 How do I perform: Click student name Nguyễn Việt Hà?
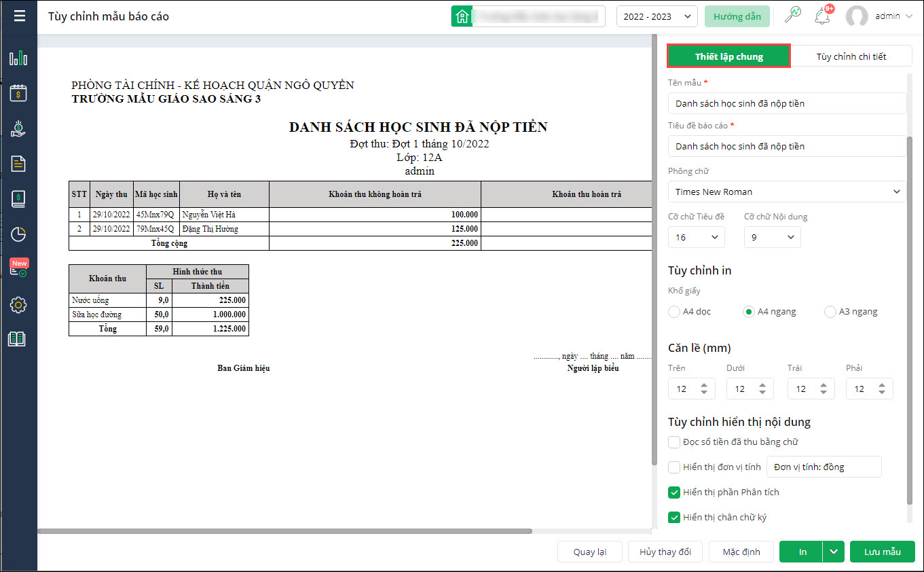pyautogui.click(x=208, y=215)
